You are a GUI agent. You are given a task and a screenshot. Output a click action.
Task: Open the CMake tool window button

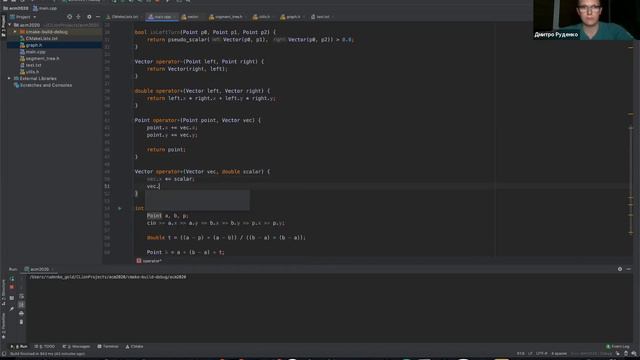point(134,347)
